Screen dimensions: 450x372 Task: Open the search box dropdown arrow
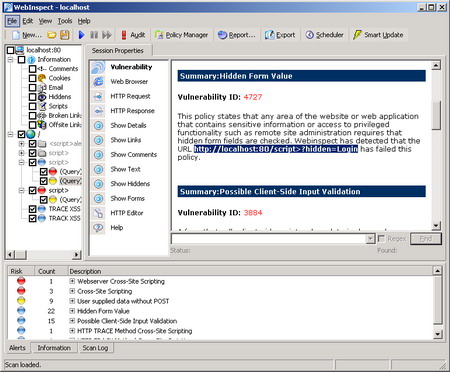pyautogui.click(x=370, y=239)
